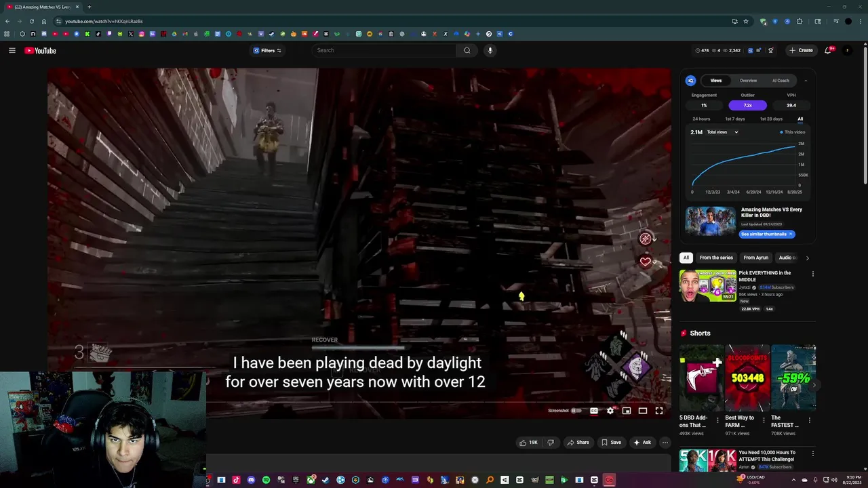Like the video with 19K likes
This screenshot has width=868, height=488.
[528, 443]
